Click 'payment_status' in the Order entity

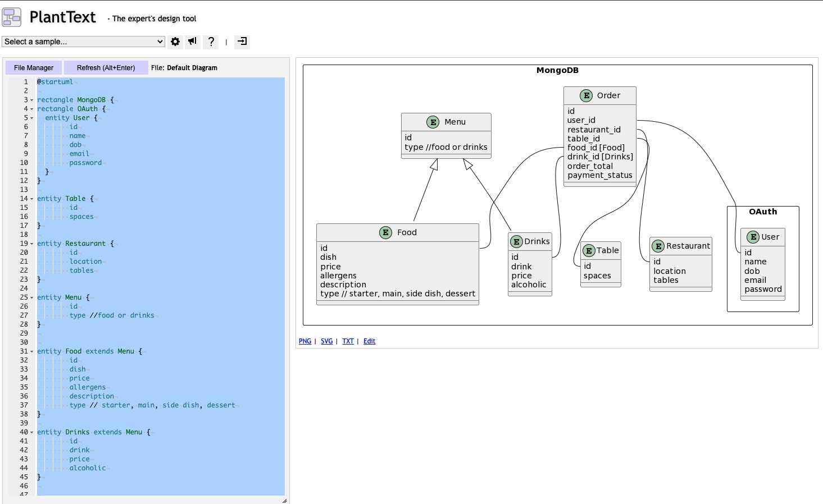600,175
